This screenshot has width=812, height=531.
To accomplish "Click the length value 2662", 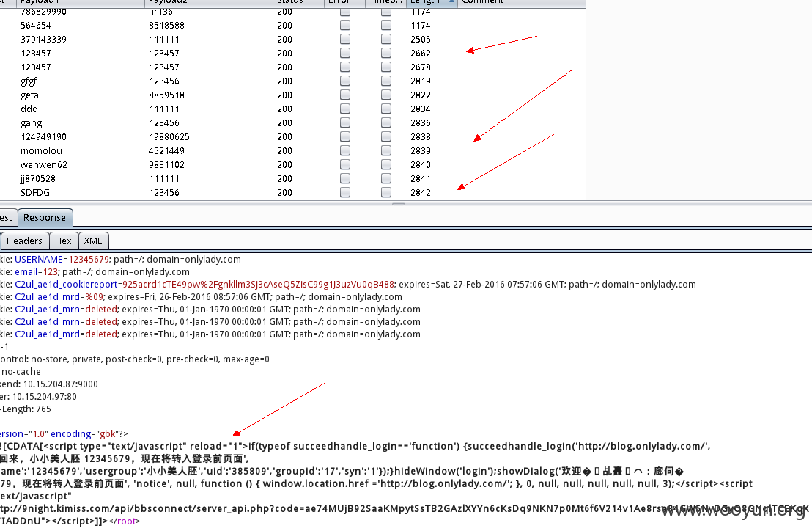I will click(421, 54).
